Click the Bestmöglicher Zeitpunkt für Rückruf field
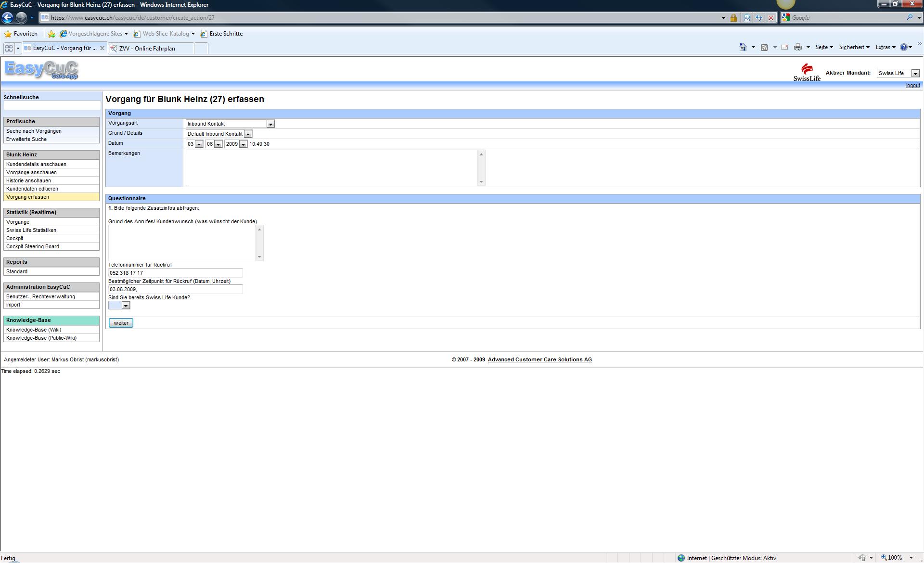The width and height of the screenshot is (924, 563). [x=176, y=290]
